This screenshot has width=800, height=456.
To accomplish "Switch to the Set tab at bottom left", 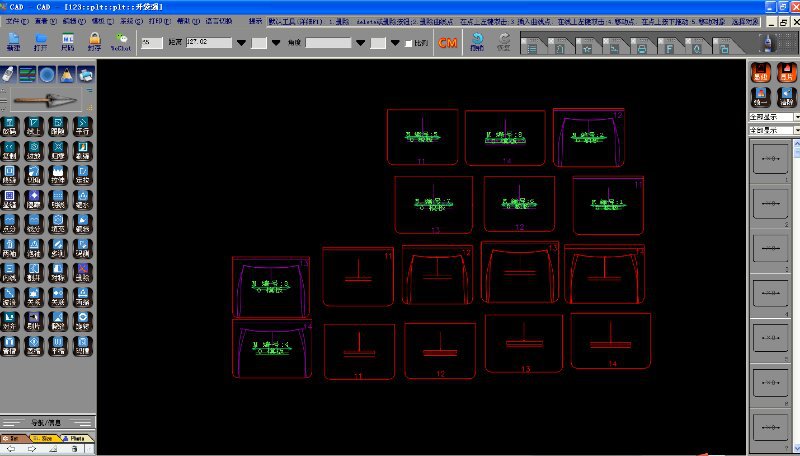I will pyautogui.click(x=14, y=438).
